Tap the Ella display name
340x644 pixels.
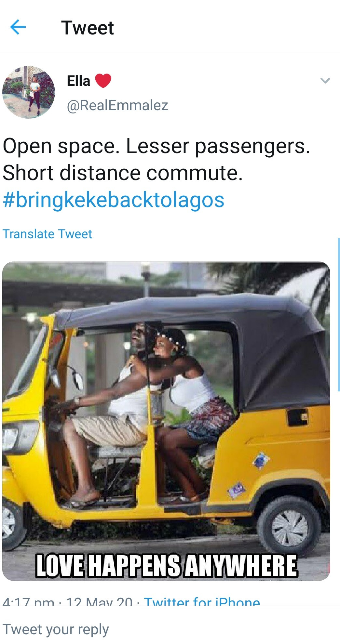pos(78,81)
